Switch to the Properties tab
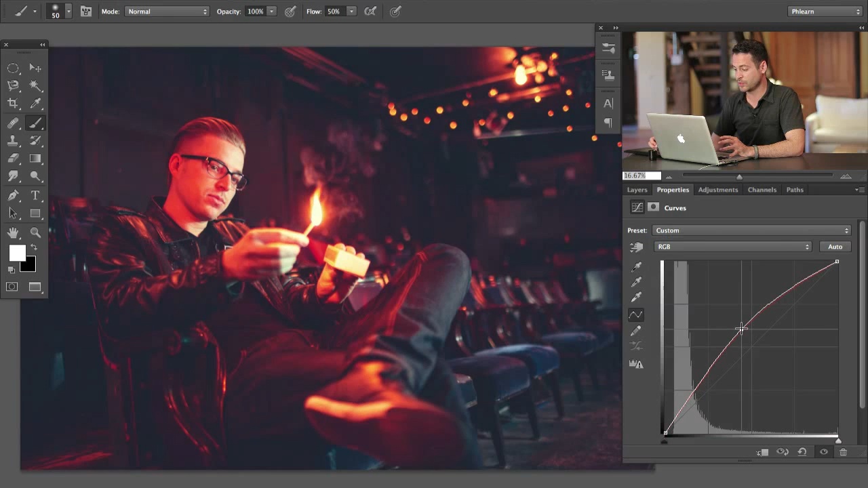The width and height of the screenshot is (868, 488). (x=673, y=190)
